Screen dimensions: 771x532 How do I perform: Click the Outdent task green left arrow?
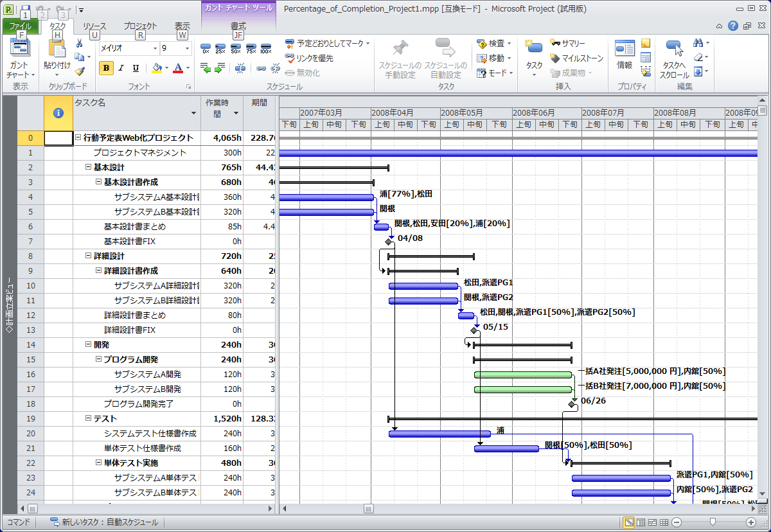click(x=206, y=67)
